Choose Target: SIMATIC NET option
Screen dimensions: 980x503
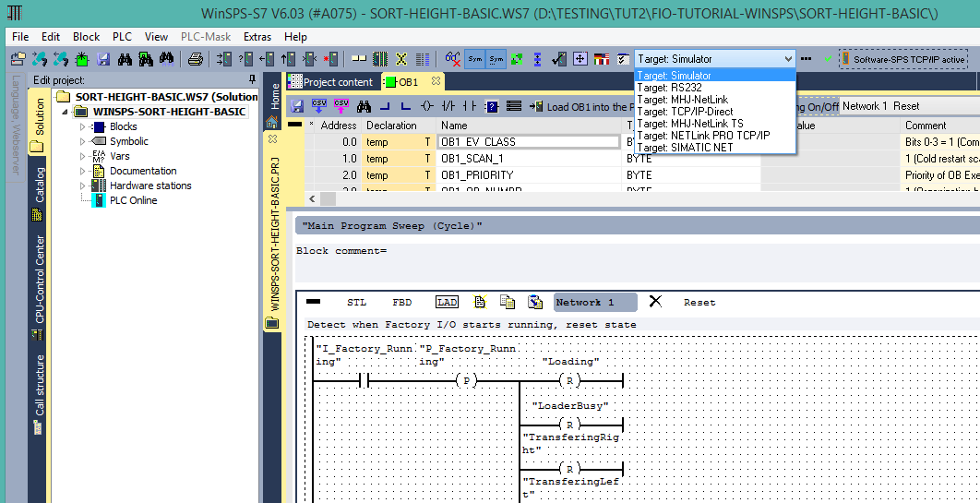point(715,148)
